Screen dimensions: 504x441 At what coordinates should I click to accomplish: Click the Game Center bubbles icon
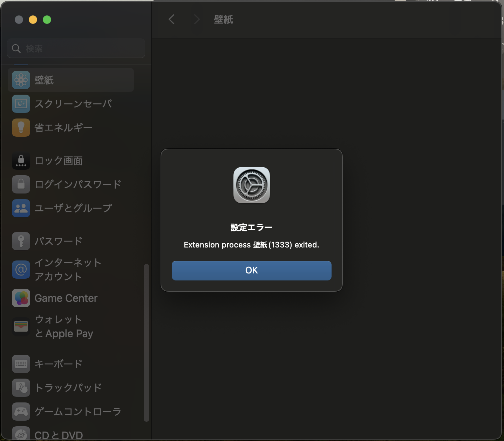pos(21,298)
